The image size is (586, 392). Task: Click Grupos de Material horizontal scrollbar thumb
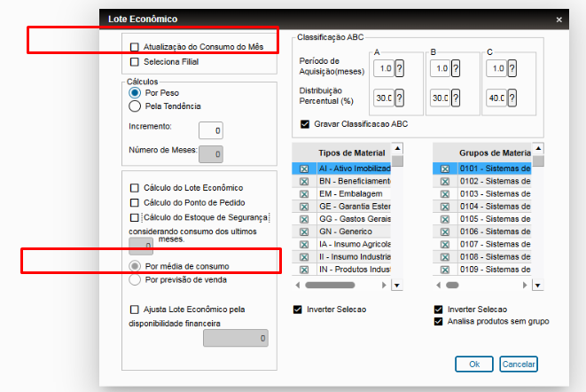[x=452, y=285]
